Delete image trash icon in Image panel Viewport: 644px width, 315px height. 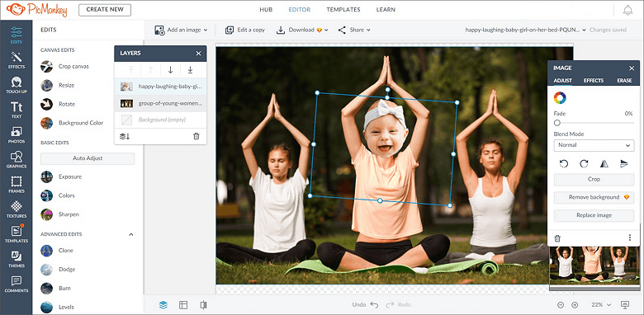[x=557, y=237]
